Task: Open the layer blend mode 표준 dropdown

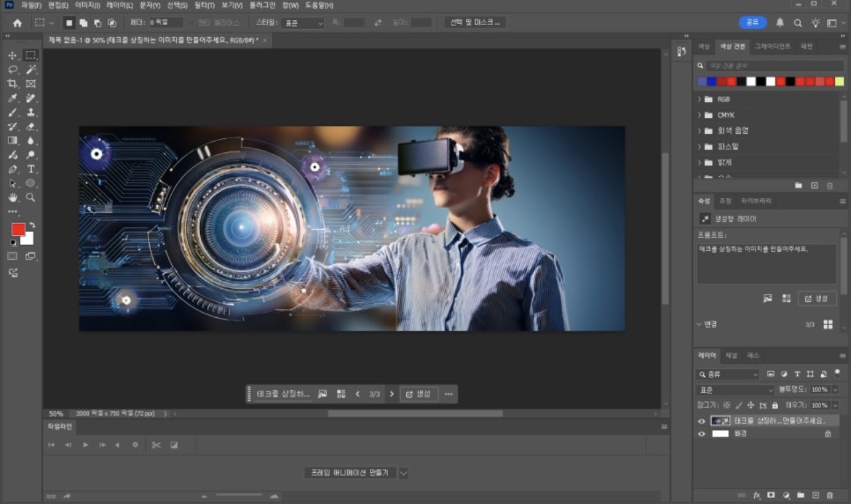Action: click(x=735, y=389)
